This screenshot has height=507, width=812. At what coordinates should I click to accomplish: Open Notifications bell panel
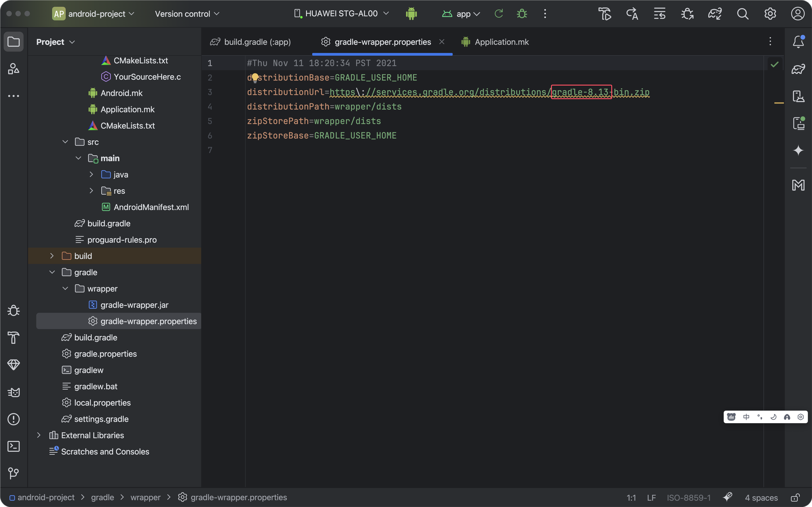798,42
